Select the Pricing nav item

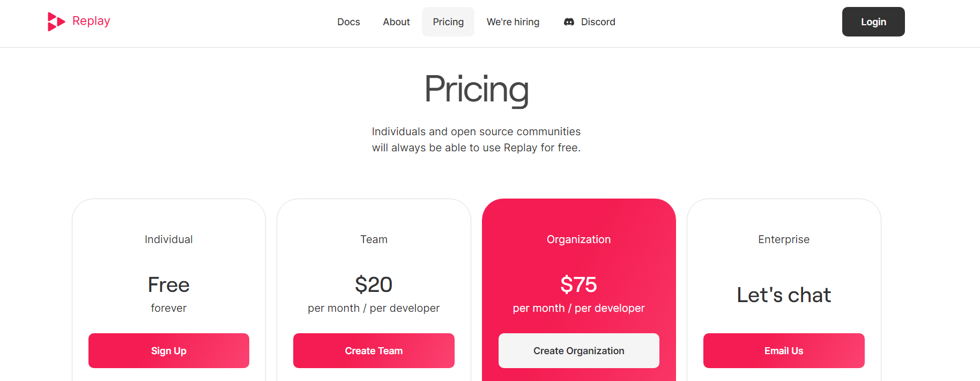pos(448,22)
